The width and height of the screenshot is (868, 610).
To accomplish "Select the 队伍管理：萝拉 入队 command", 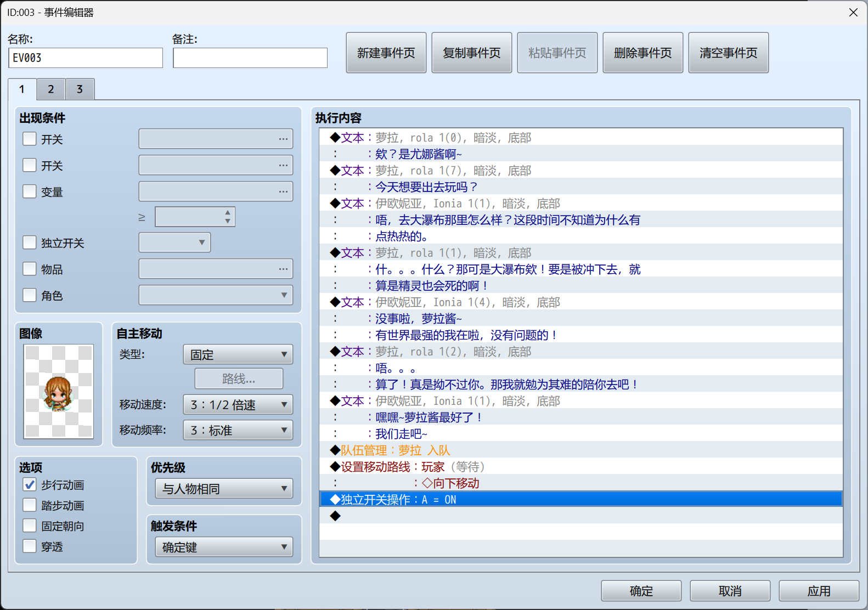I will tap(581, 450).
